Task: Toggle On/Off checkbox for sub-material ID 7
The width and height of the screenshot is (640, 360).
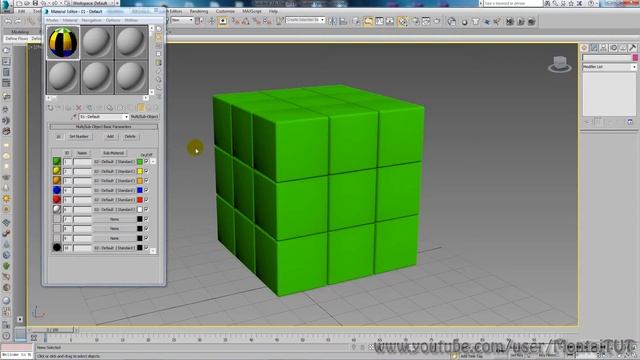Action: (x=147, y=219)
